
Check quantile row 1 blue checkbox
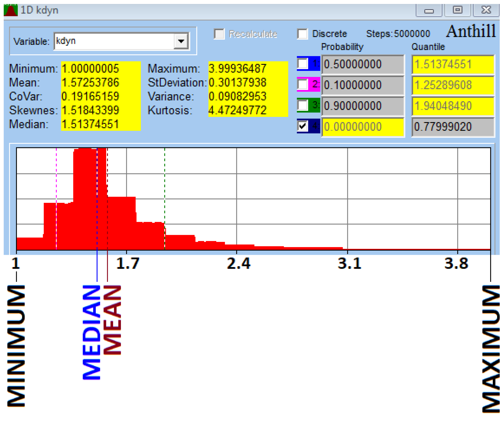click(302, 64)
